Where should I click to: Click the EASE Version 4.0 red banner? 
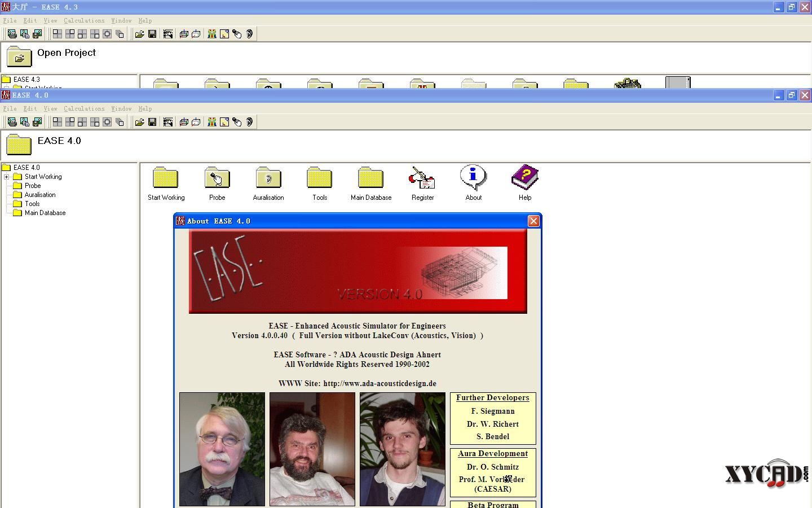(358, 271)
